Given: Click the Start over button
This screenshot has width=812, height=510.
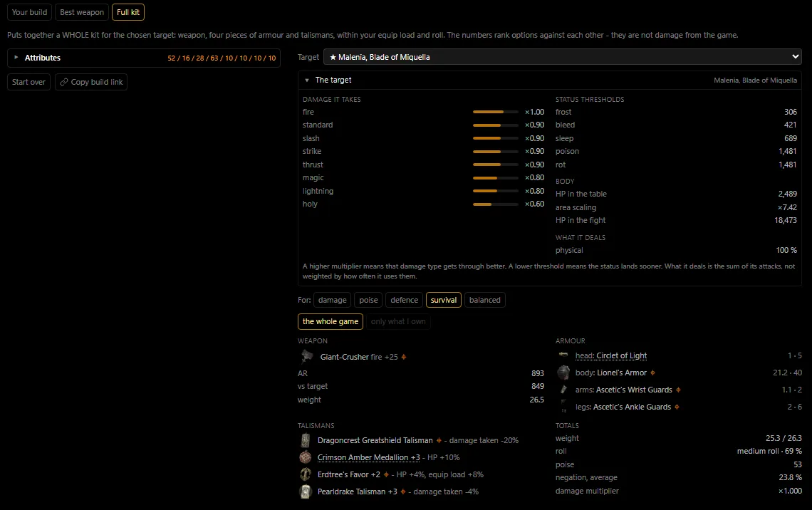Looking at the screenshot, I should coord(29,82).
